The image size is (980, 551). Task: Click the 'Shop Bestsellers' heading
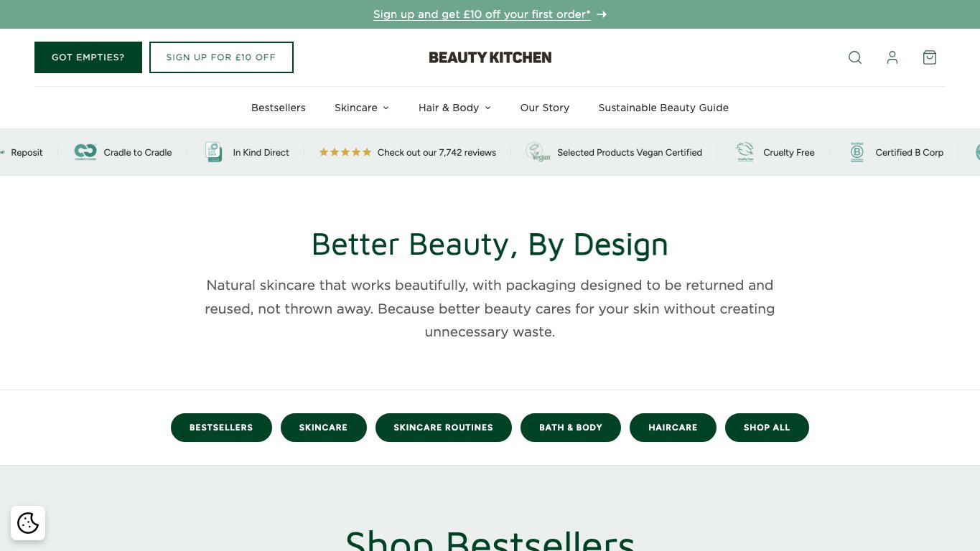click(x=490, y=540)
